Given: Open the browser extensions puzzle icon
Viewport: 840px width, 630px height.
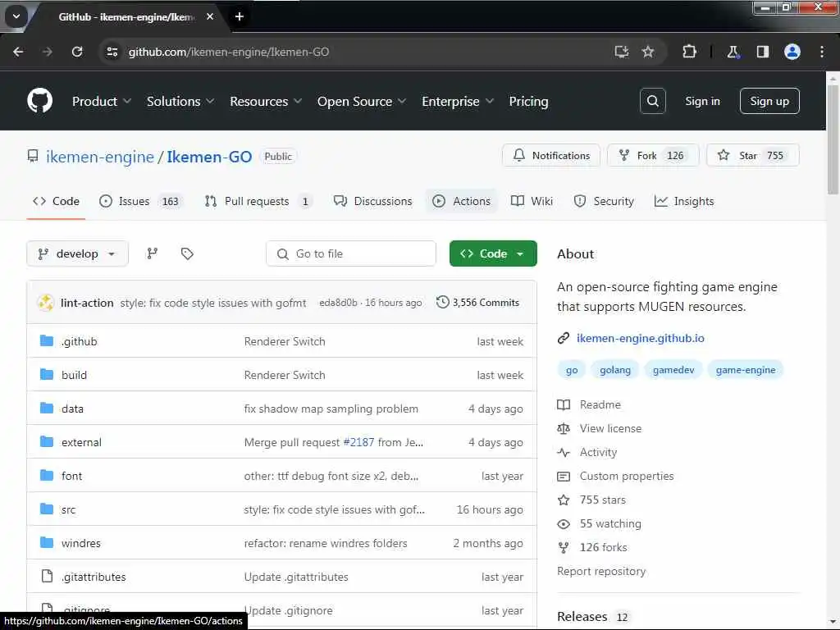Looking at the screenshot, I should click(689, 52).
